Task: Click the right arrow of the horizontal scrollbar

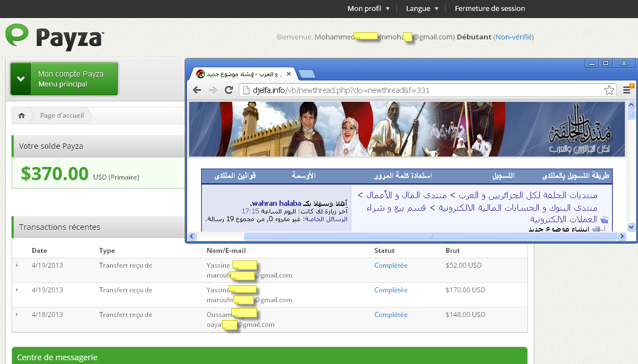Action: tap(622, 236)
